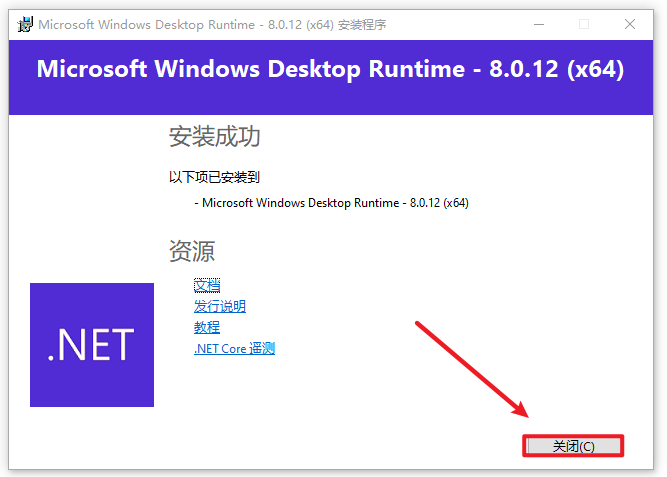Open the .NET Core 遥测 telemetry link
The image size is (667, 477).
coord(234,349)
